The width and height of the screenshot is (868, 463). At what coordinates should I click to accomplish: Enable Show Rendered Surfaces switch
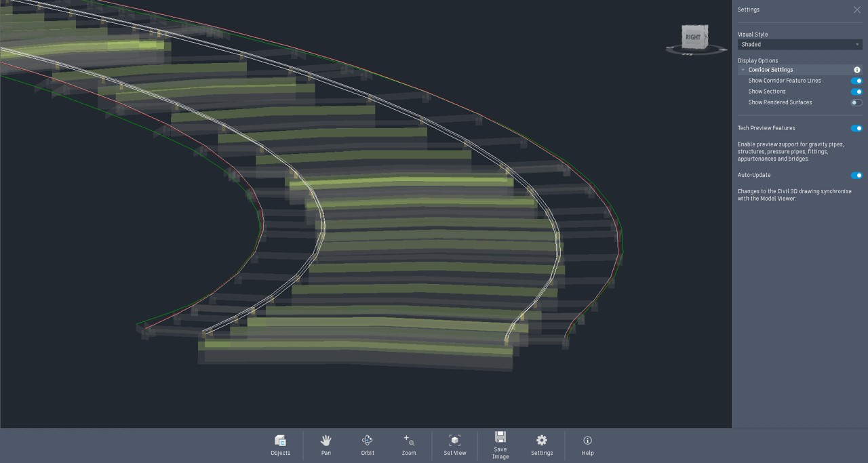(x=856, y=102)
